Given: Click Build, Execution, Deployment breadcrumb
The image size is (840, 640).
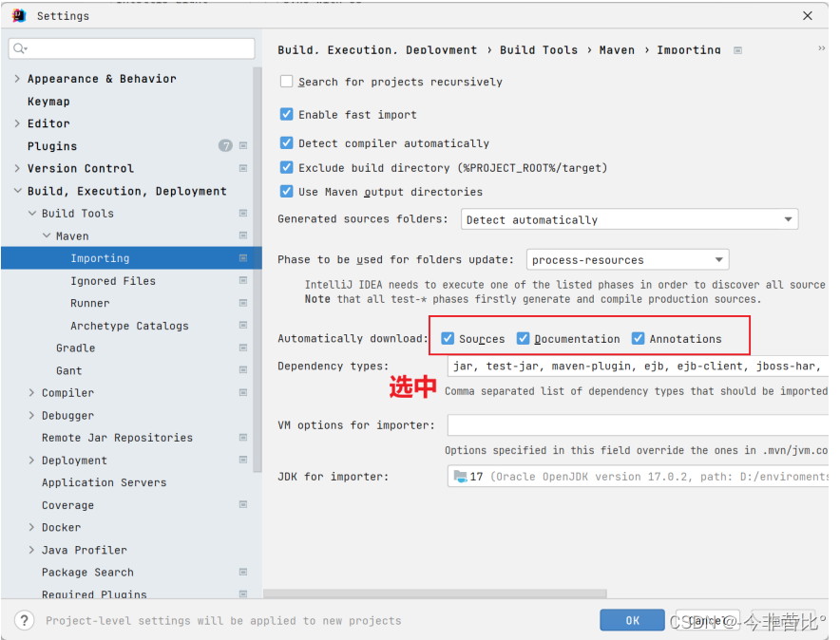Looking at the screenshot, I should 377,49.
